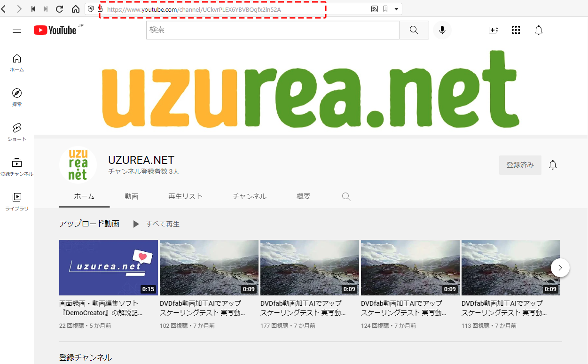Open Subscriptions in the sidebar
Image resolution: width=588 pixels, height=364 pixels.
click(x=17, y=167)
